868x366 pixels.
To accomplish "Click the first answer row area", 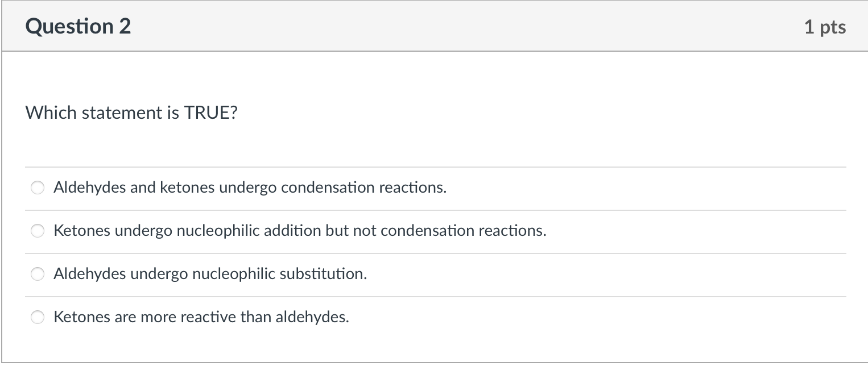I will pos(398,188).
